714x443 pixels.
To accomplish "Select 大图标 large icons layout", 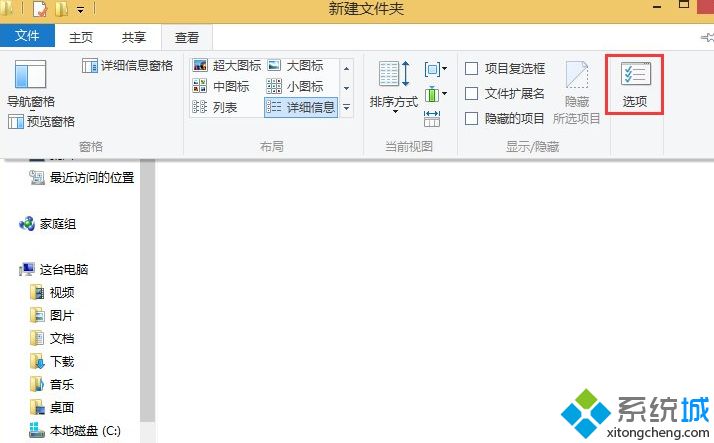I will [x=296, y=66].
